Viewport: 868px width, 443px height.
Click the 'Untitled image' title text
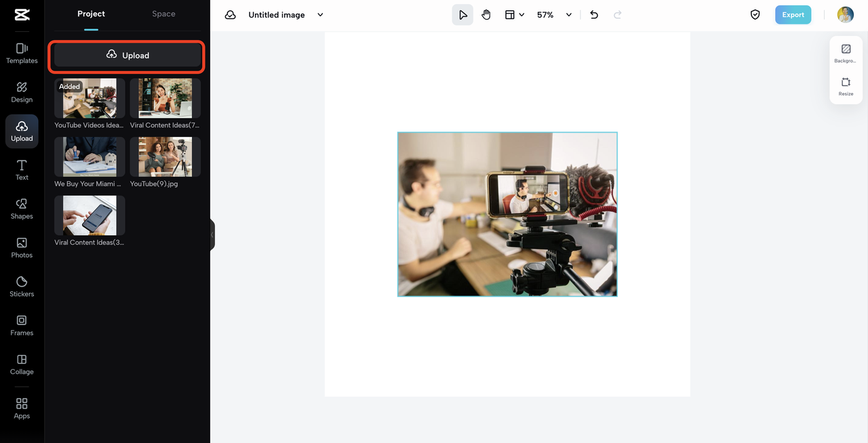coord(277,15)
